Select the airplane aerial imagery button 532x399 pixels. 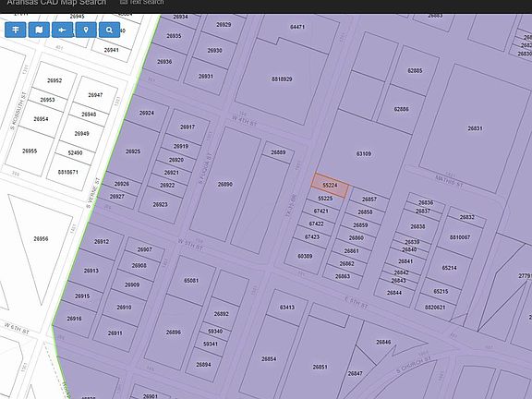click(x=63, y=30)
